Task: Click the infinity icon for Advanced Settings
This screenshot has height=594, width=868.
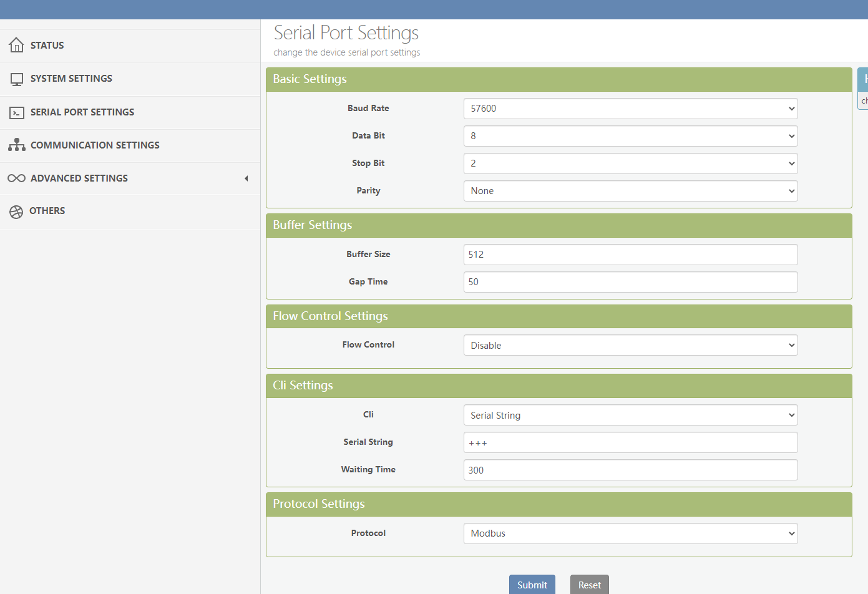Action: [x=17, y=178]
